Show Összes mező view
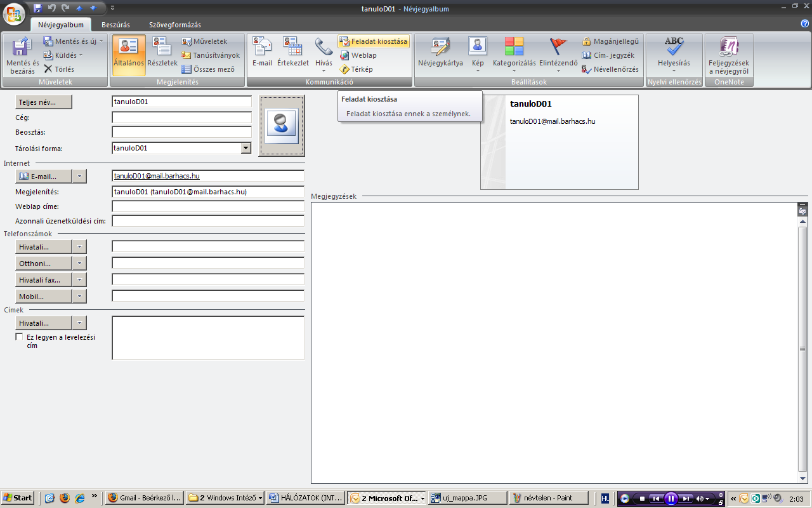Image resolution: width=812 pixels, height=508 pixels. coord(208,69)
